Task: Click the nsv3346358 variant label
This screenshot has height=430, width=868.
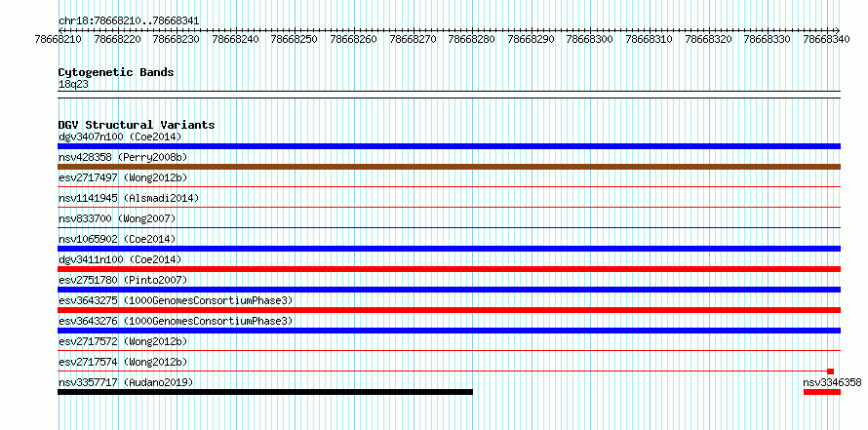Action: [832, 382]
